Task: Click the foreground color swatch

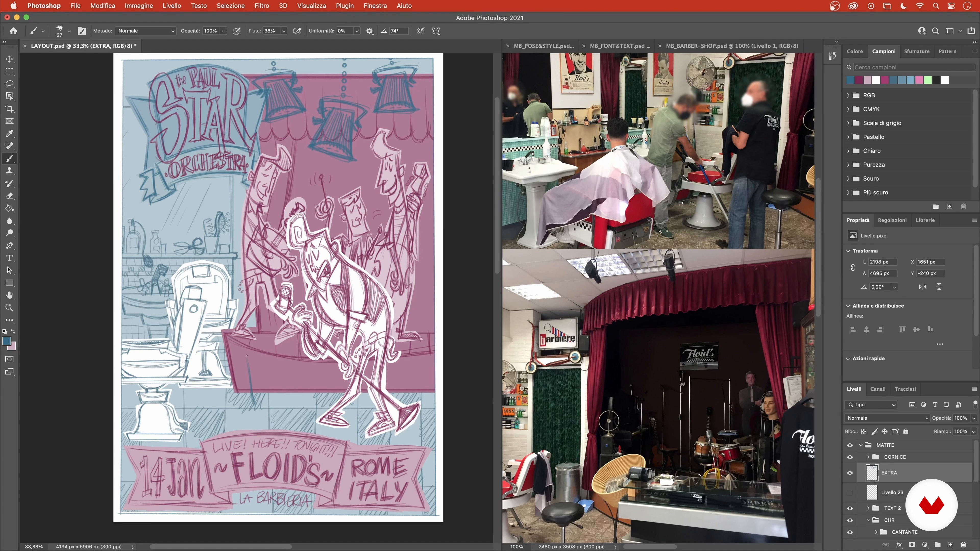Action: point(6,341)
